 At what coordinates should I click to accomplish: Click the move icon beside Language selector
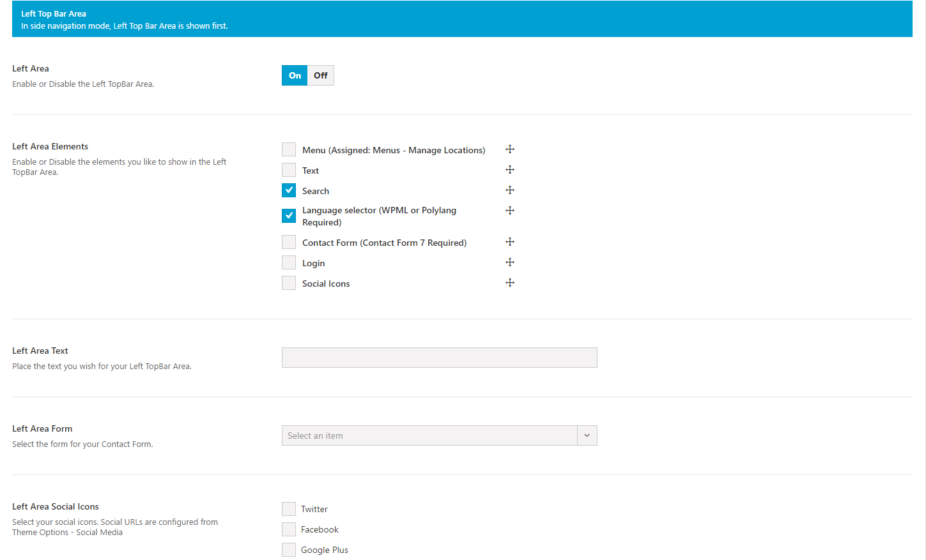click(x=510, y=211)
